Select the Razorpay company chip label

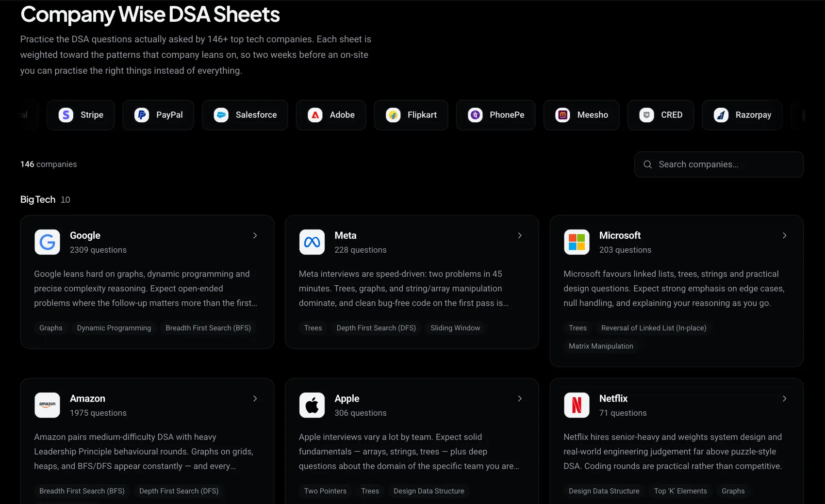tap(753, 115)
